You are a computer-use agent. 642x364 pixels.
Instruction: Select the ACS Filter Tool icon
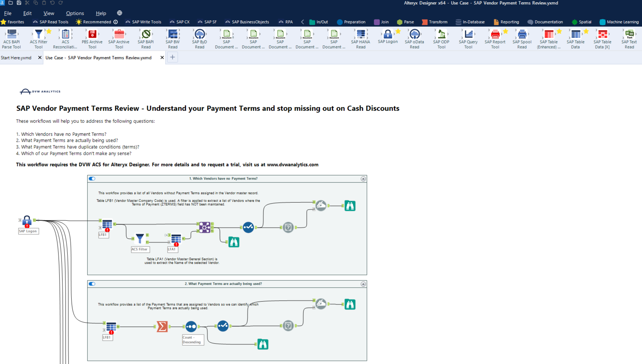click(x=38, y=35)
